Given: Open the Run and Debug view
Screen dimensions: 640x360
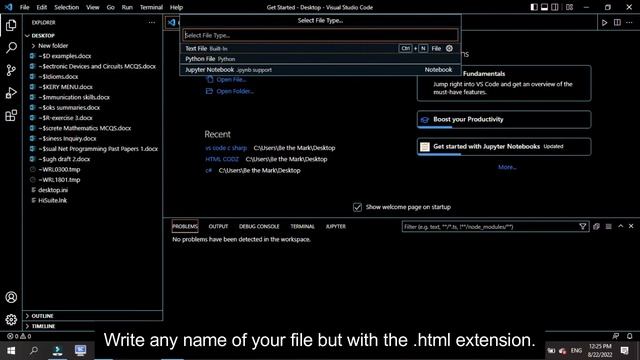Looking at the screenshot, I should click(x=11, y=93).
